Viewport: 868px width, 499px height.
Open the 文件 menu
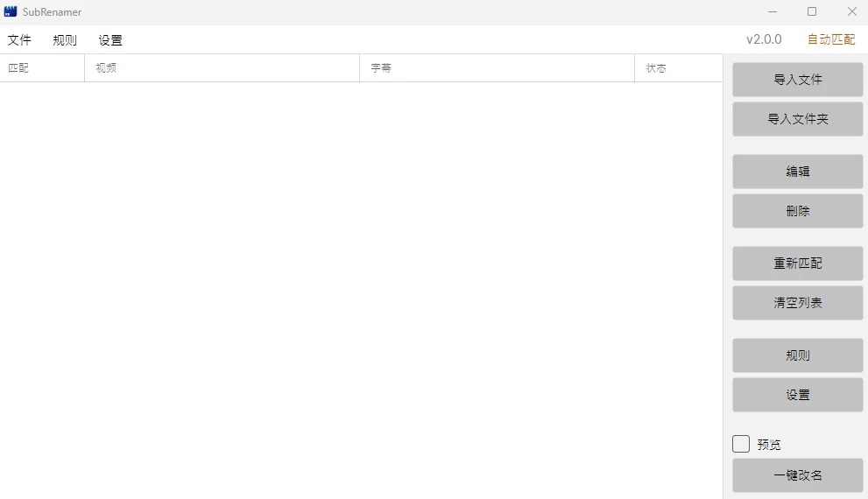coord(19,40)
